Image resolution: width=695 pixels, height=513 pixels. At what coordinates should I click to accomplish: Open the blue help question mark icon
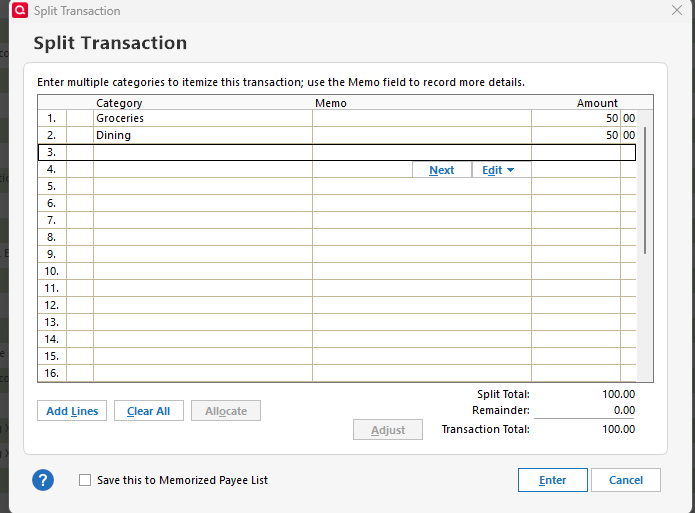43,480
